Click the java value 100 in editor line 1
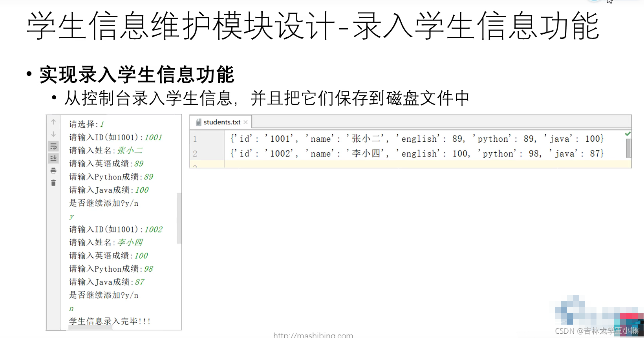This screenshot has height=338, width=644. [593, 139]
